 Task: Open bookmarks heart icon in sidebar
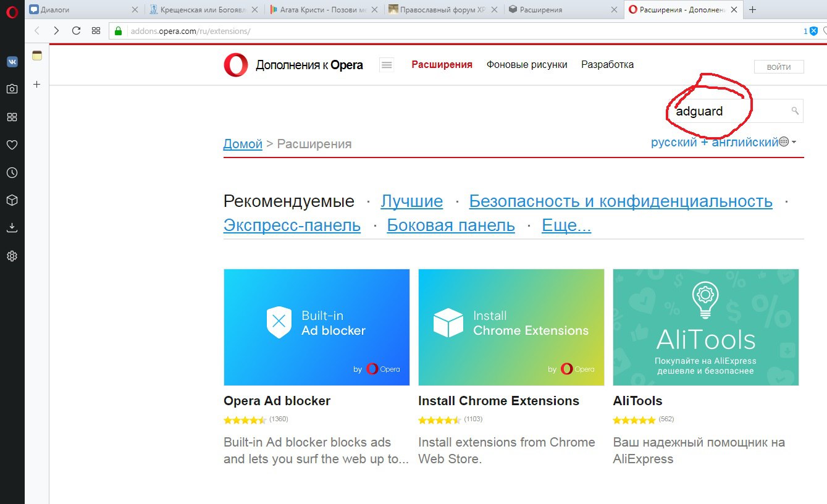pyautogui.click(x=12, y=145)
